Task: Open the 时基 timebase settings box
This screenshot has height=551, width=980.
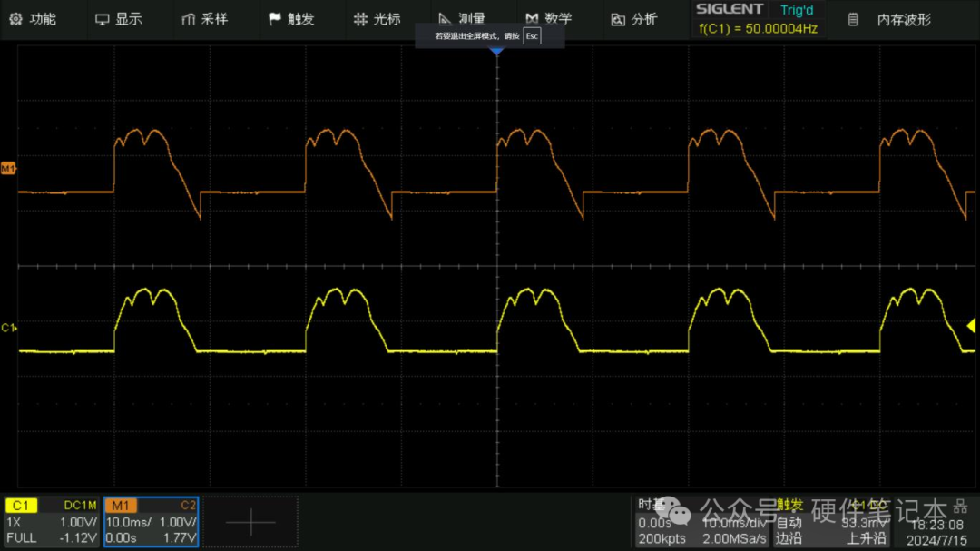Action: [701, 522]
